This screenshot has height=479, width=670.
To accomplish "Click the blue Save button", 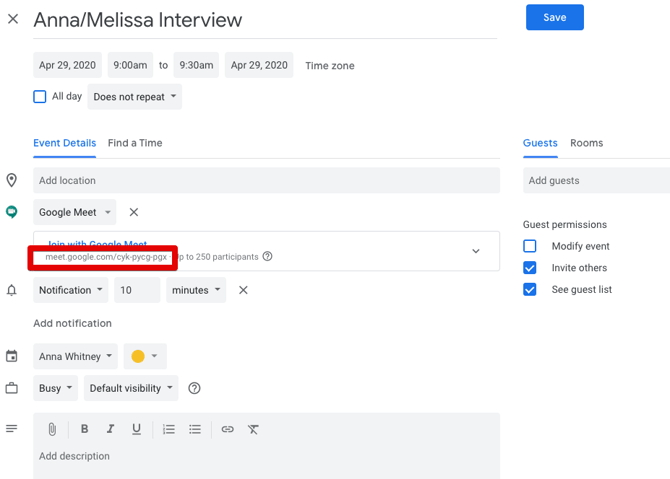I will click(554, 17).
